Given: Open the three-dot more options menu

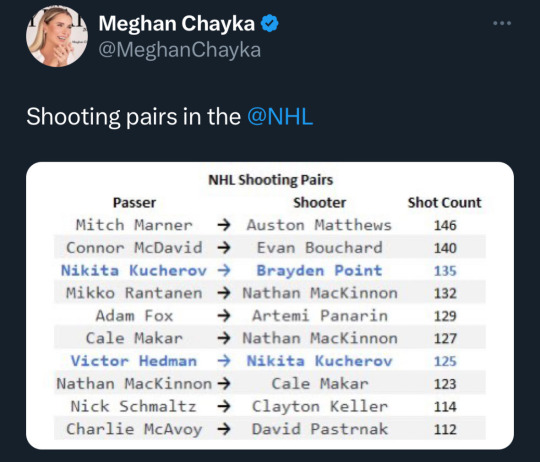Looking at the screenshot, I should coord(502,23).
